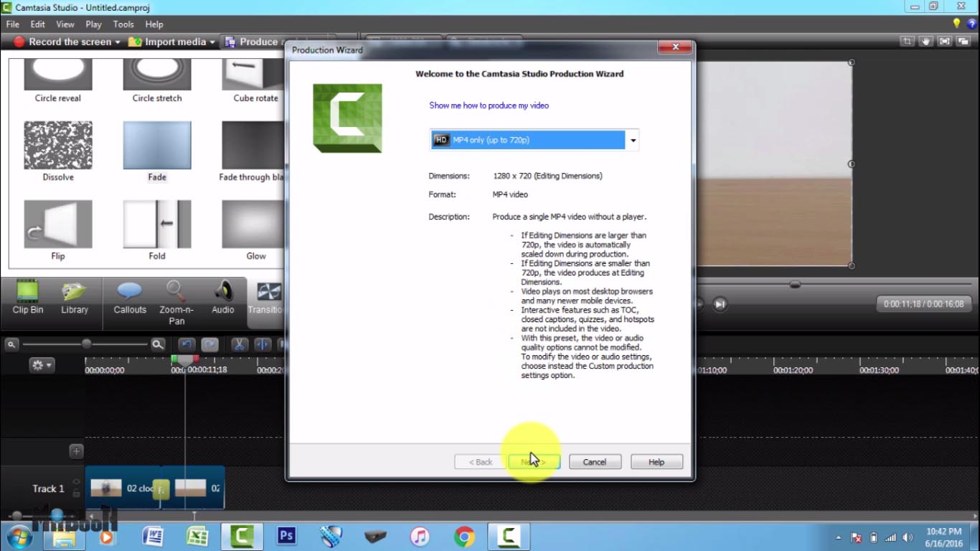Select the Dissolve transition thumbnail
Viewport: 980px width, 551px height.
tap(58, 145)
